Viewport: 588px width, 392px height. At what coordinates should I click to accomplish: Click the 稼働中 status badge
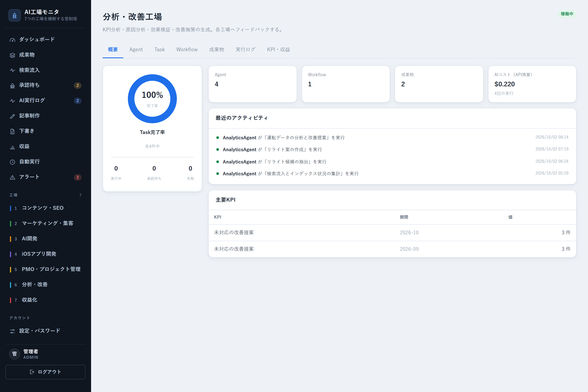point(567,14)
